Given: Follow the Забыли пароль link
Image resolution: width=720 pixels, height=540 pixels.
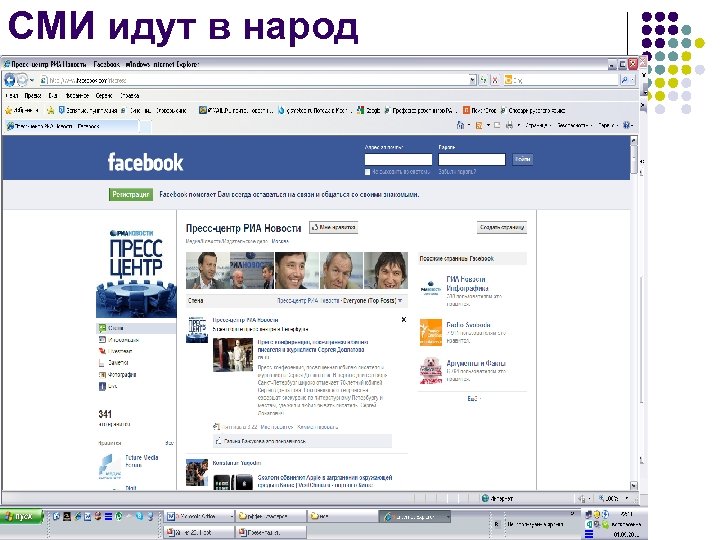Looking at the screenshot, I should pyautogui.click(x=457, y=172).
